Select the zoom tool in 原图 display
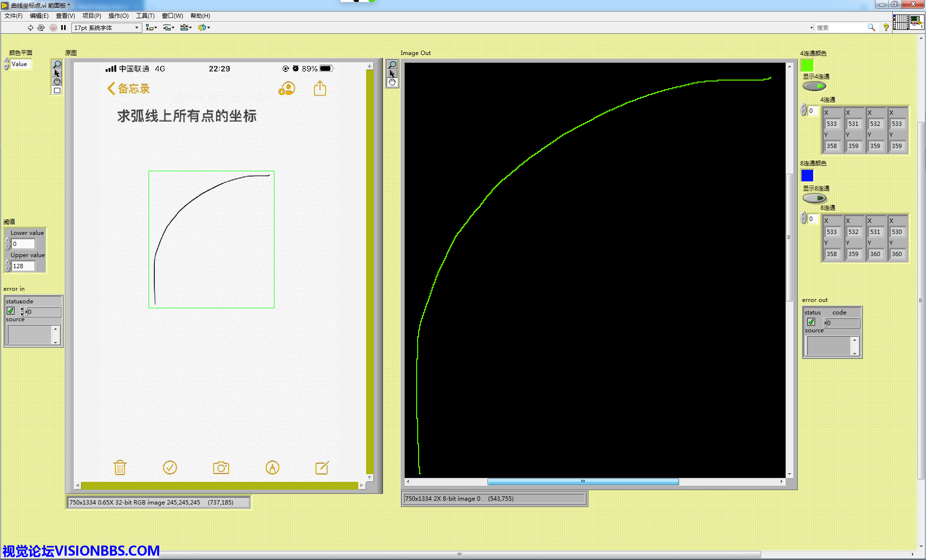This screenshot has height=560, width=926. click(x=57, y=65)
